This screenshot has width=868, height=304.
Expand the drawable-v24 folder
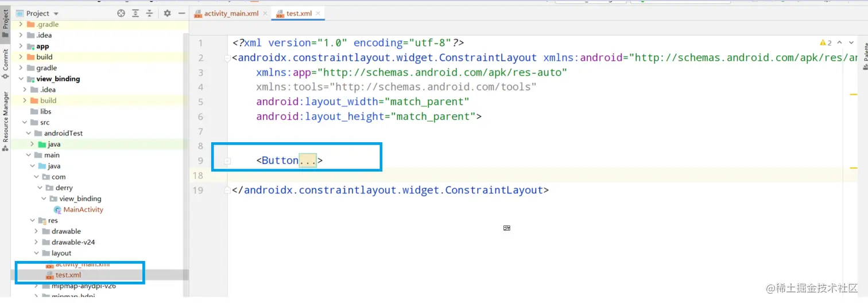36,243
